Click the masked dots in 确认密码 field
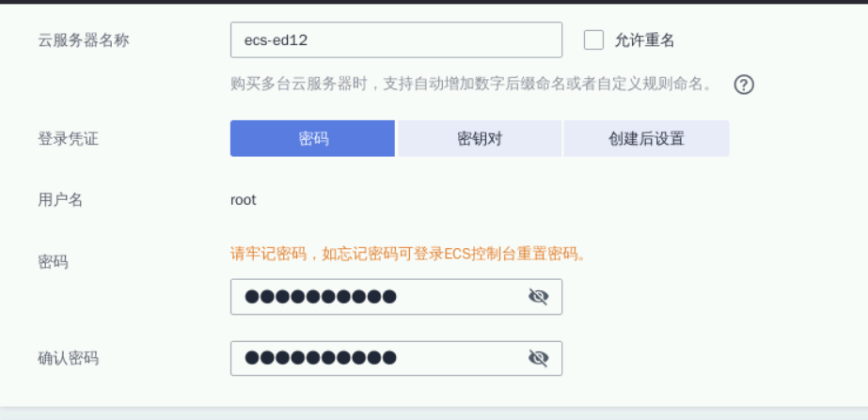Screen dimensions: 868x420 pyautogui.click(x=320, y=358)
